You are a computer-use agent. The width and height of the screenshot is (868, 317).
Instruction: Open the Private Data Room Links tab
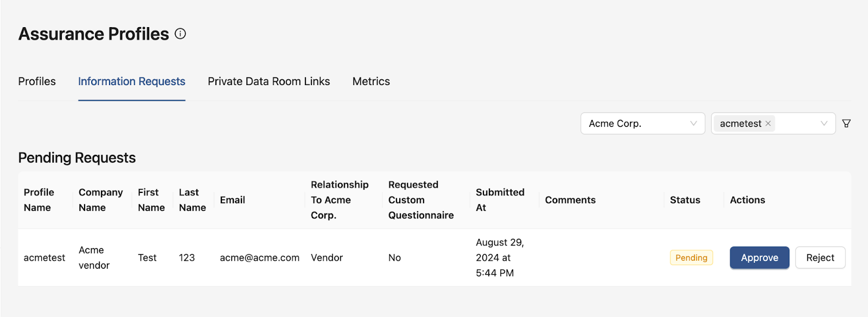[x=269, y=81]
